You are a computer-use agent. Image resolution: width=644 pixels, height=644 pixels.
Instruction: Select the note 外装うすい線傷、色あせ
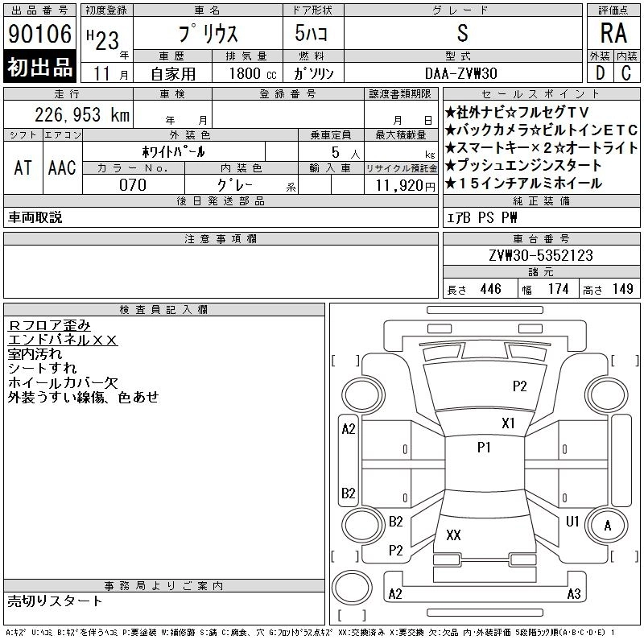coord(84,397)
